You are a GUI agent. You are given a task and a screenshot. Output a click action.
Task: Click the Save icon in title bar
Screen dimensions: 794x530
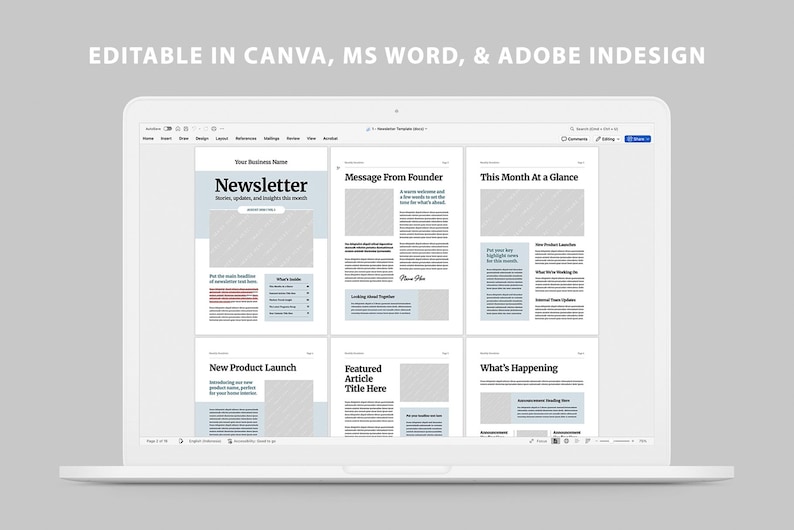(186, 129)
